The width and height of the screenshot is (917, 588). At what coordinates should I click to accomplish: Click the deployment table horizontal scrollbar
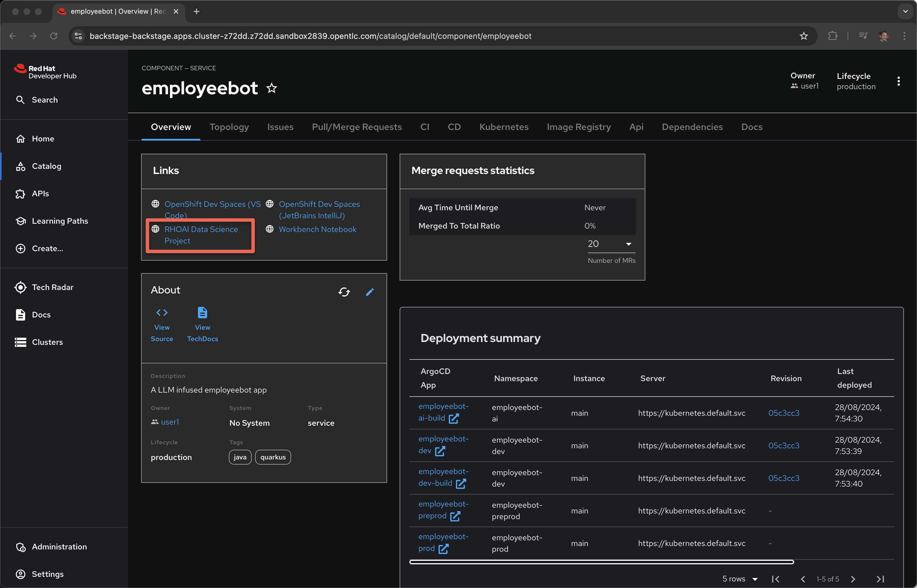pos(601,562)
